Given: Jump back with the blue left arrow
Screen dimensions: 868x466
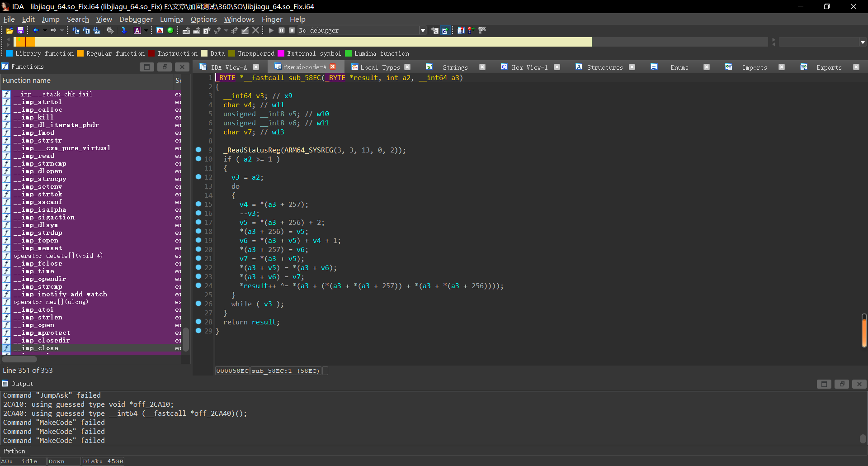Looking at the screenshot, I should pos(36,30).
